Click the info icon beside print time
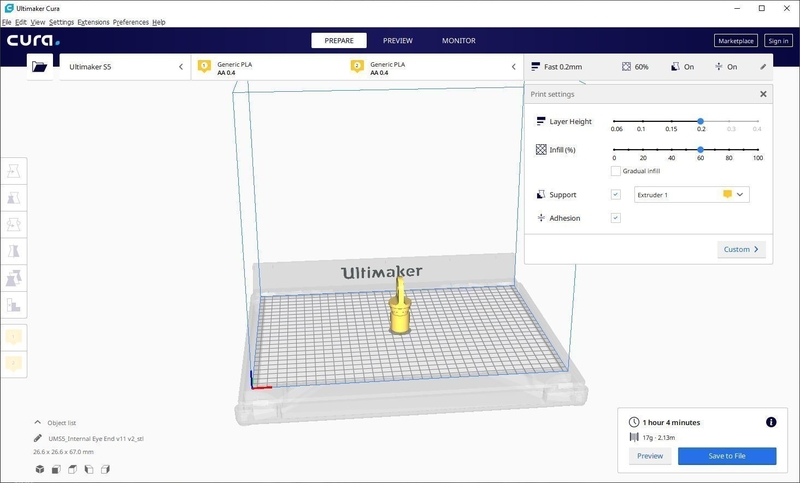800x483 pixels. [771, 422]
